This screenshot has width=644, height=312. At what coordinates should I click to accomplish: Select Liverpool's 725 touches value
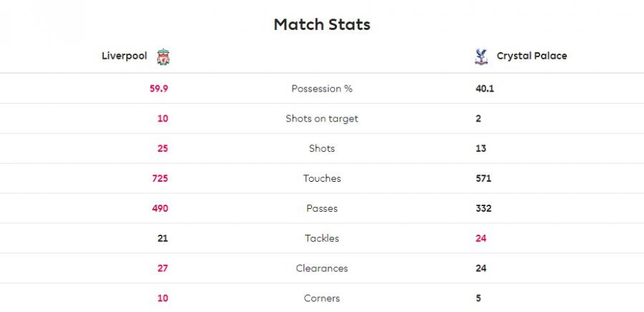click(x=160, y=179)
